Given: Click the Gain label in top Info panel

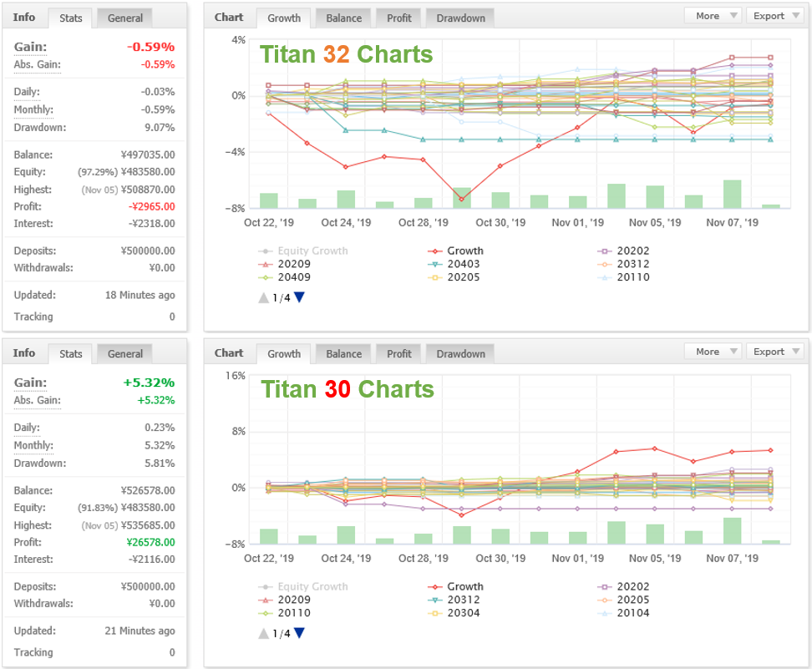Looking at the screenshot, I should click(x=31, y=47).
